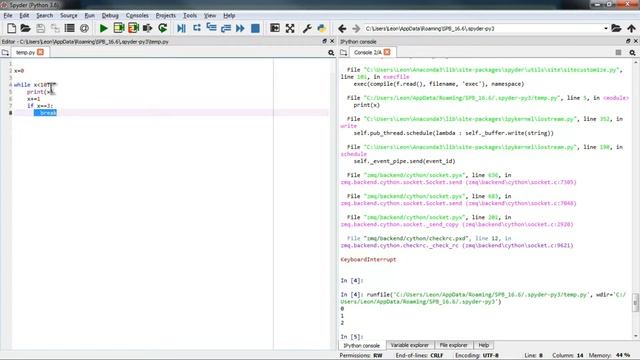Click the Save file icon

[x=40, y=28]
